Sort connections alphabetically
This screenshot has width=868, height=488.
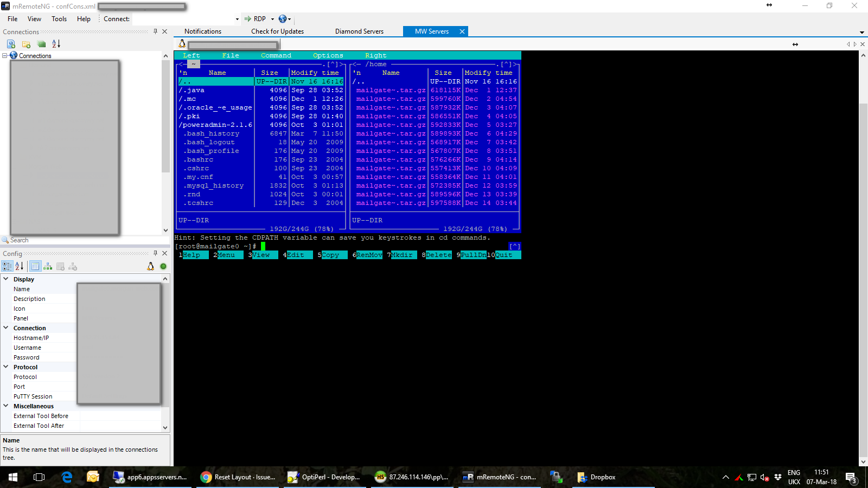pyautogui.click(x=56, y=44)
